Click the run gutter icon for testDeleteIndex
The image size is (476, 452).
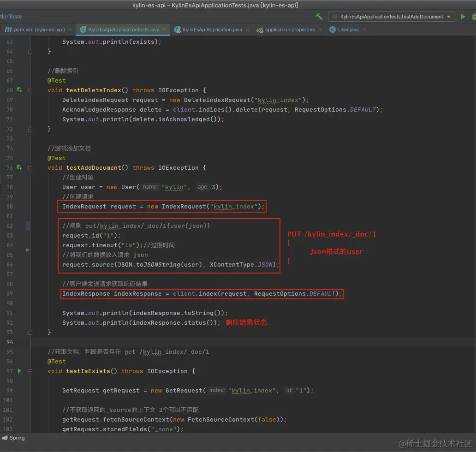coord(19,90)
